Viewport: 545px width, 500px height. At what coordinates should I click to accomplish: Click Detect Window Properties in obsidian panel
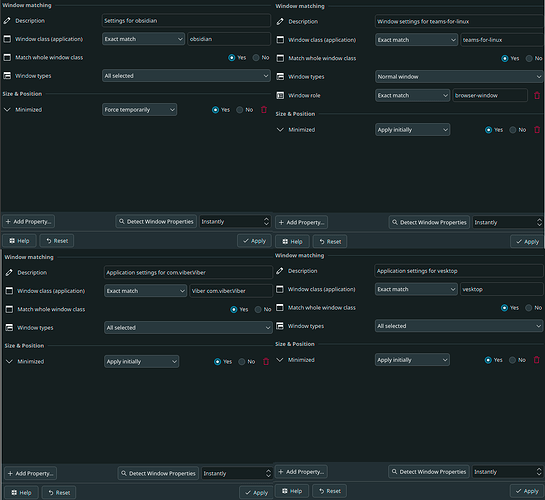click(156, 221)
